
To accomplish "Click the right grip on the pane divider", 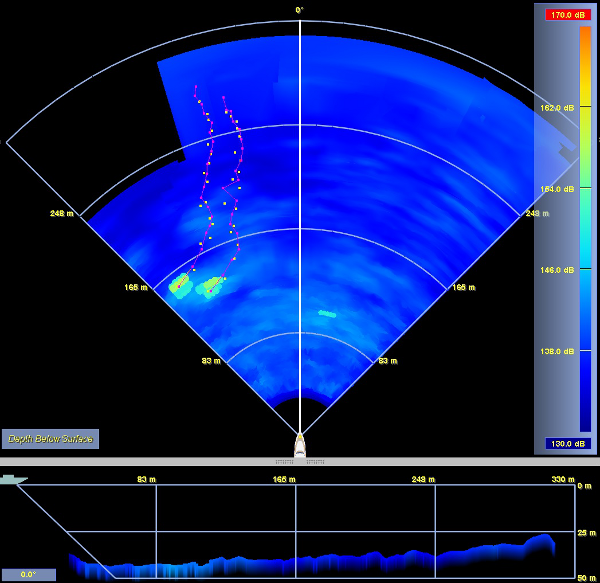I will click(x=315, y=462).
